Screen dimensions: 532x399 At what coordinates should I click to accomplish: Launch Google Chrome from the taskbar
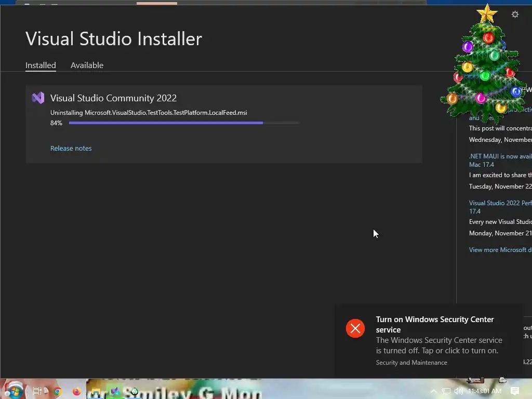58,392
